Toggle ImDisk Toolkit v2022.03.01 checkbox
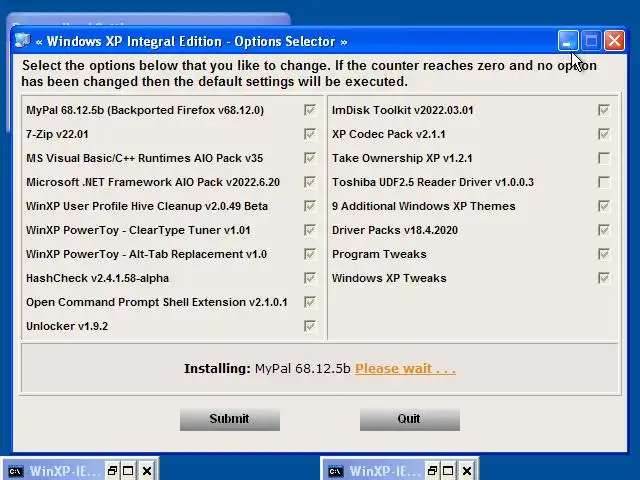The image size is (640, 480). (x=604, y=110)
